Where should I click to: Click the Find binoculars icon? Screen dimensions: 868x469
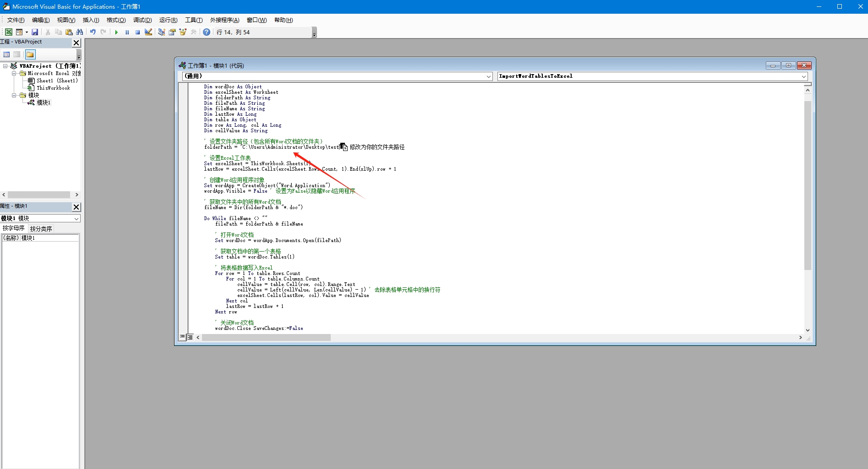(80, 32)
